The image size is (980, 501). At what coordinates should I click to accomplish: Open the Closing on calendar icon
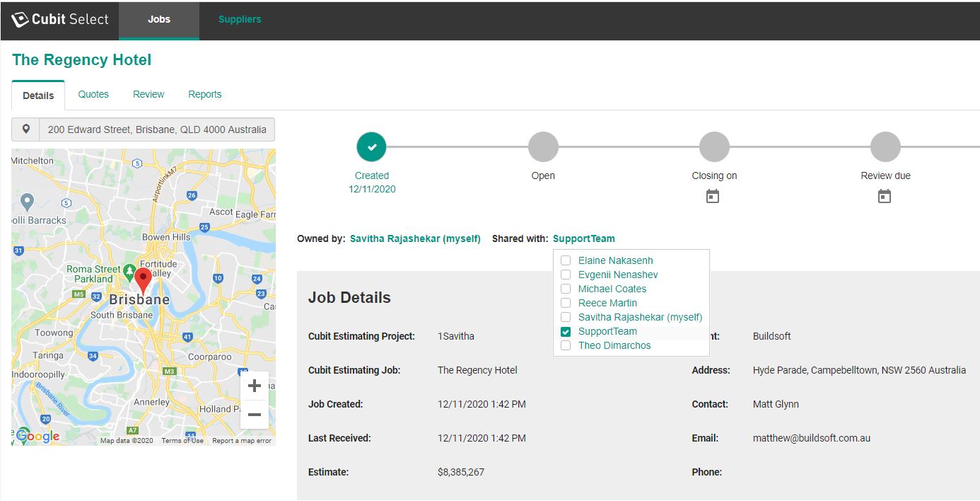coord(713,197)
